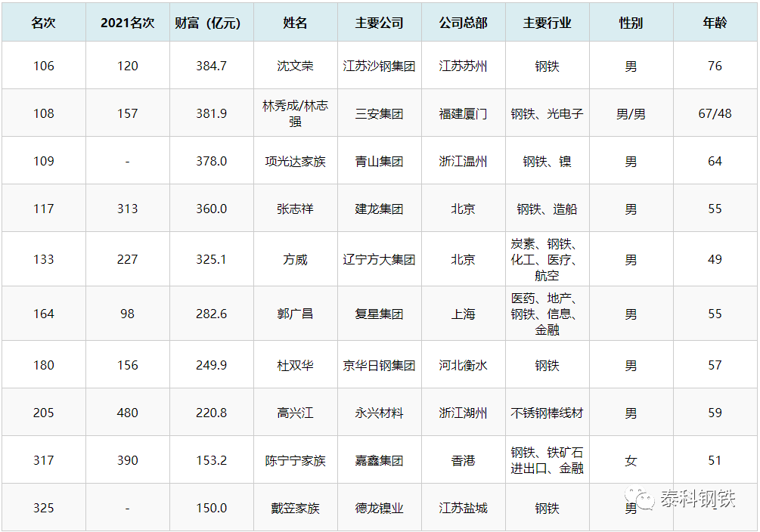Select the company cell 德龙镍业
The width and height of the screenshot is (760, 532).
click(x=379, y=508)
